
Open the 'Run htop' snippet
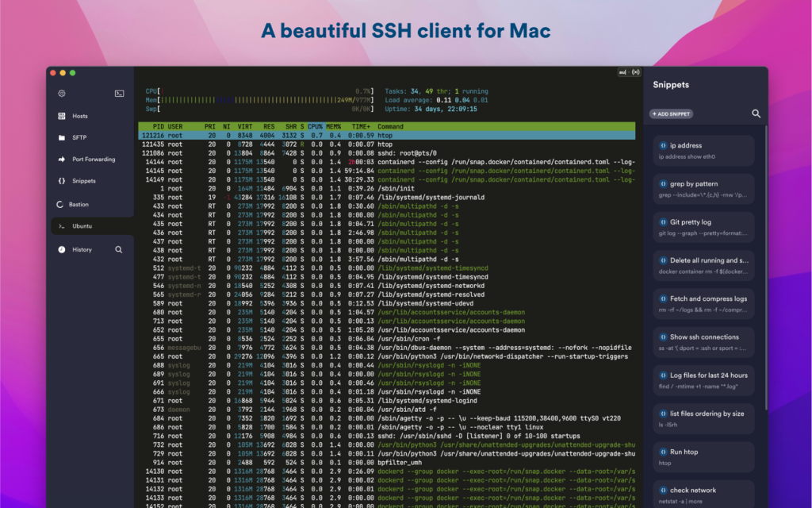(x=703, y=456)
